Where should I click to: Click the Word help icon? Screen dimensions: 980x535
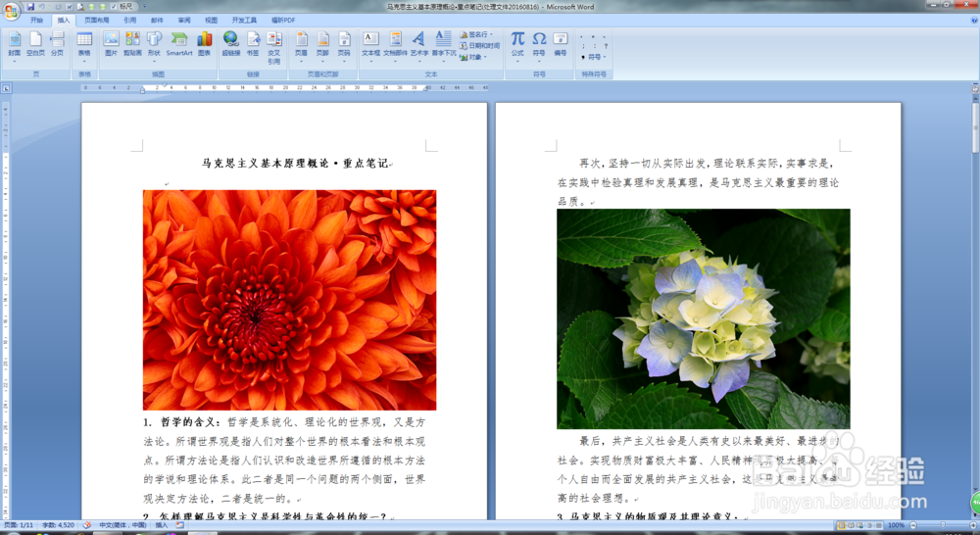coord(974,20)
